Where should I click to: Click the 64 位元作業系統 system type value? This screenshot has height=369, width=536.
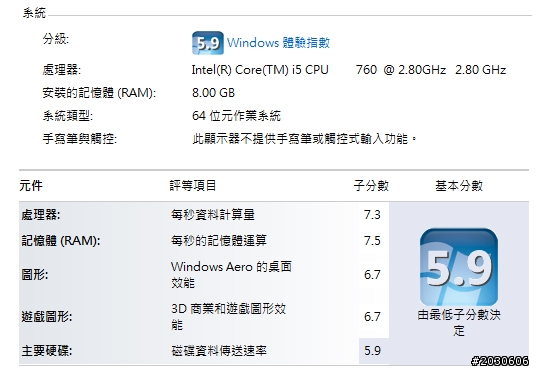[x=236, y=116]
